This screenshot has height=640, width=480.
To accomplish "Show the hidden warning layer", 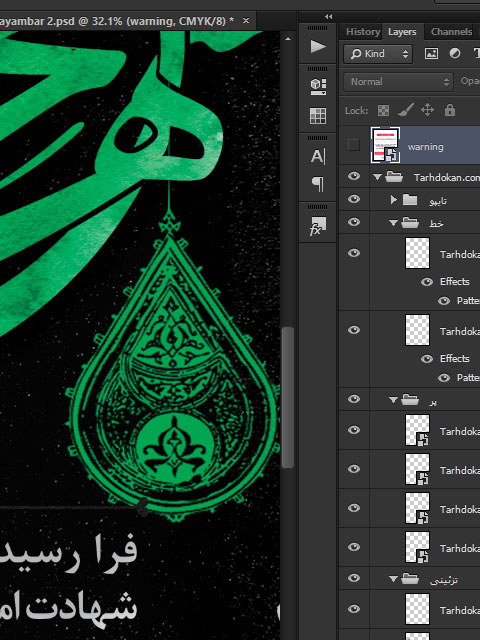I will click(x=354, y=144).
